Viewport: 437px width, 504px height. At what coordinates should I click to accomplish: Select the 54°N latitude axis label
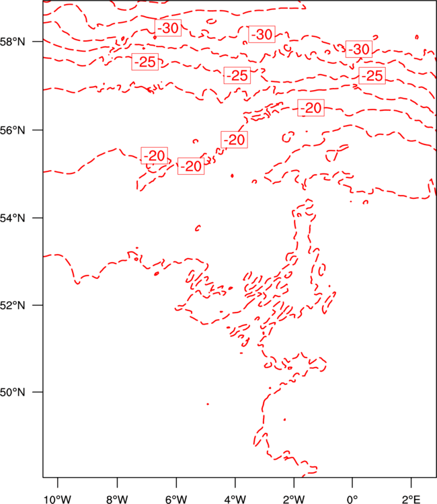13,218
